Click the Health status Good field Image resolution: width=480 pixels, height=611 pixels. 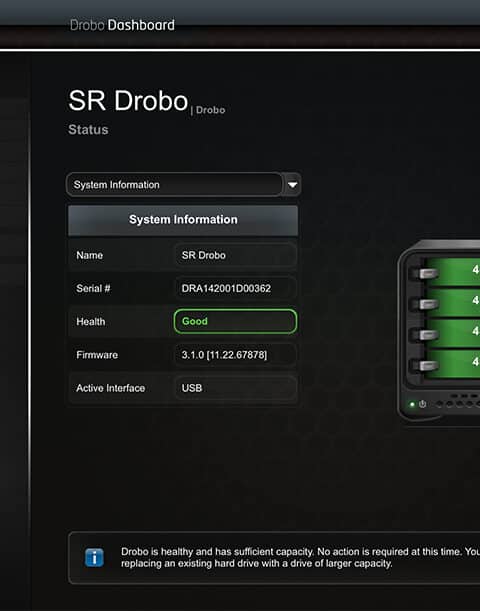tap(235, 321)
